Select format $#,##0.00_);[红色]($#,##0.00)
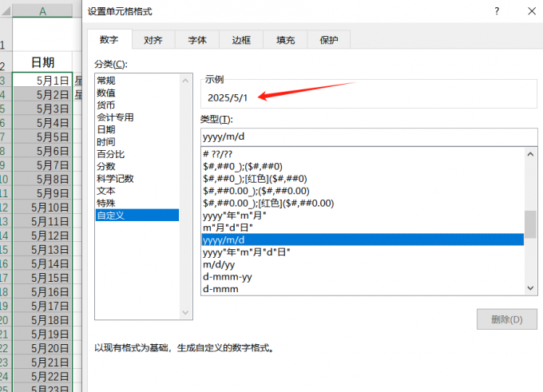Image resolution: width=543 pixels, height=392 pixels. click(x=363, y=203)
